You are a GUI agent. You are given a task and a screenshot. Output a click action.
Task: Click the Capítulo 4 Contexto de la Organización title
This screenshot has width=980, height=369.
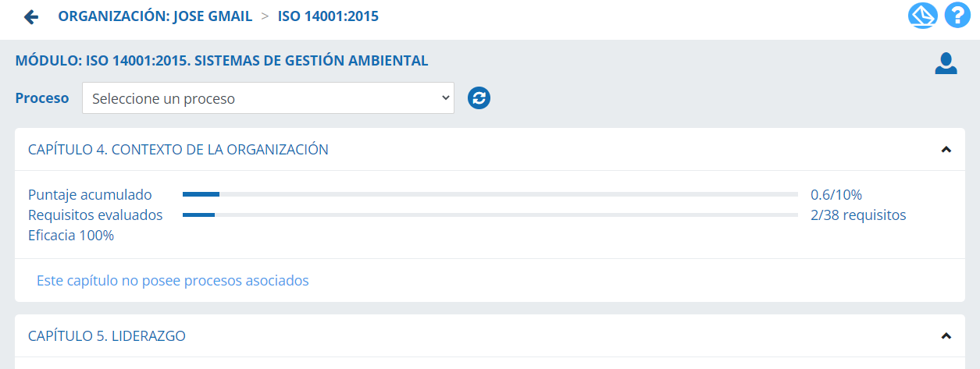pos(178,150)
